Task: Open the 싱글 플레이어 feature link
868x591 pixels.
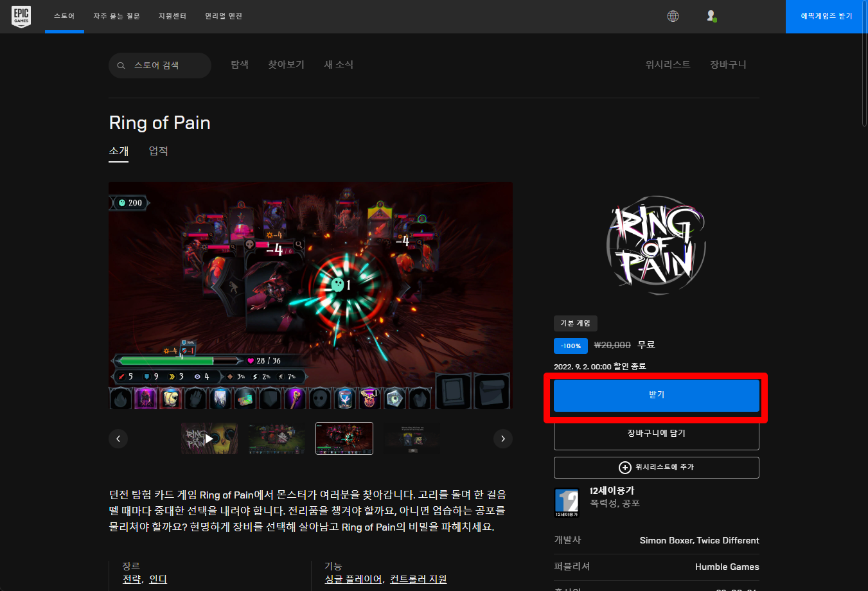Action: (x=353, y=579)
